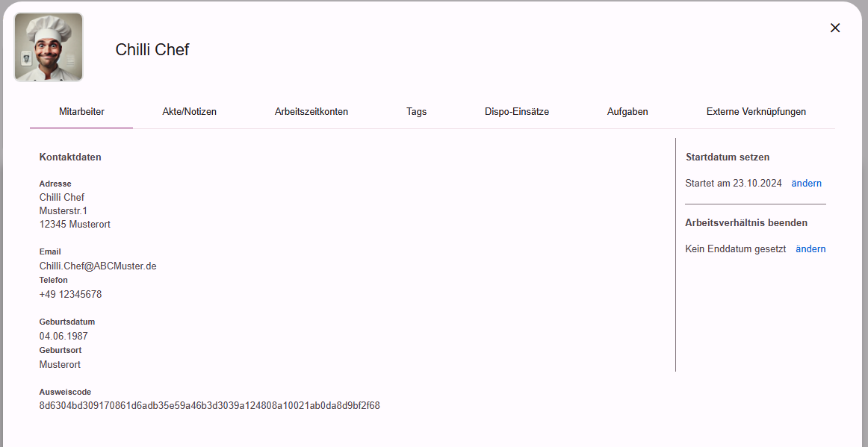The image size is (868, 447).
Task: Switch to Externe Verknüpfungen tab
Action: click(756, 112)
